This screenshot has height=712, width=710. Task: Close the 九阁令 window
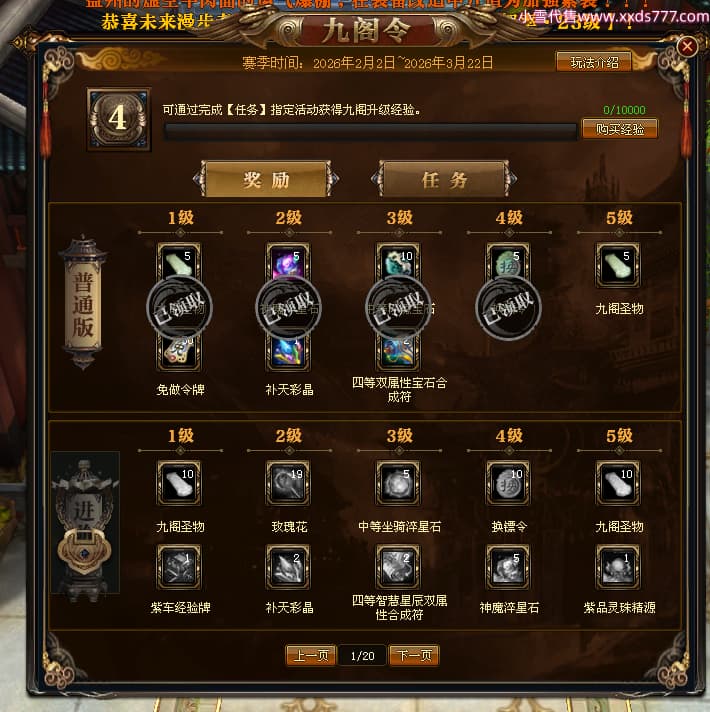[x=687, y=46]
